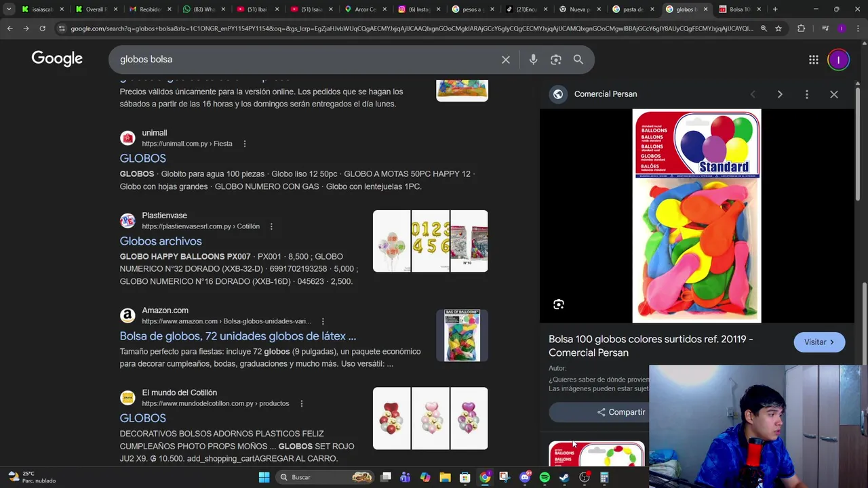868x488 pixels.
Task: Open the tab search dropdown
Action: (9, 9)
